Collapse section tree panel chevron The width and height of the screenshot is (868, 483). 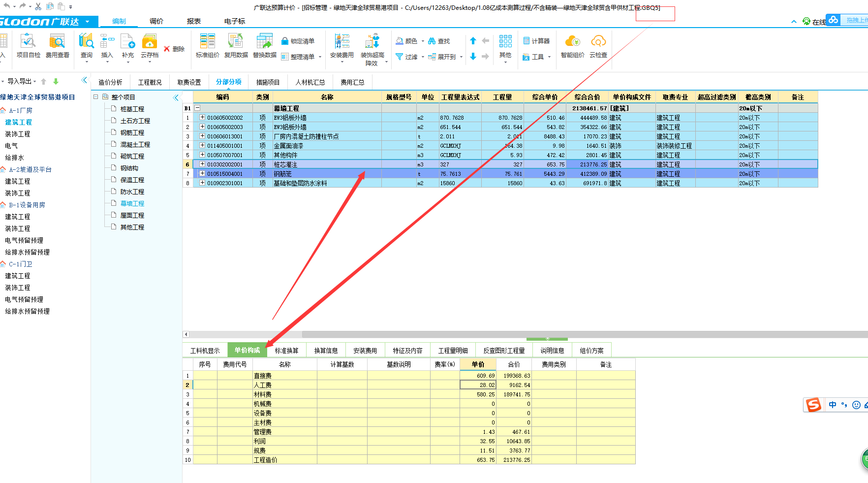pos(176,97)
